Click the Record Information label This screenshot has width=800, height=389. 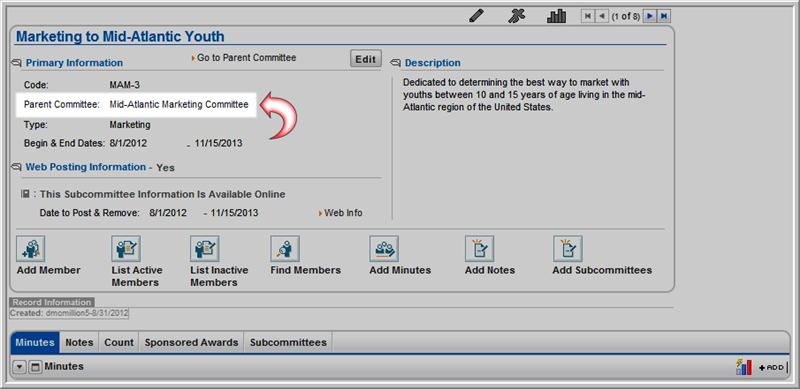pos(52,302)
